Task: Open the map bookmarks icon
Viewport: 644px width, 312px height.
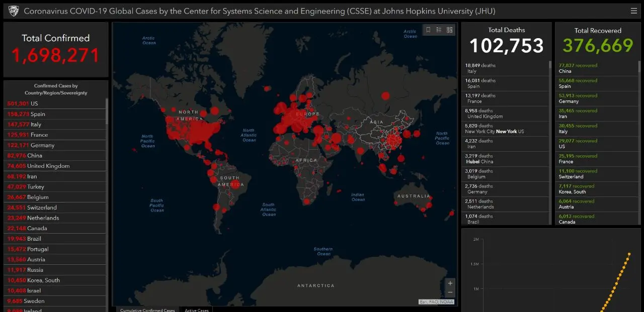Action: click(428, 30)
